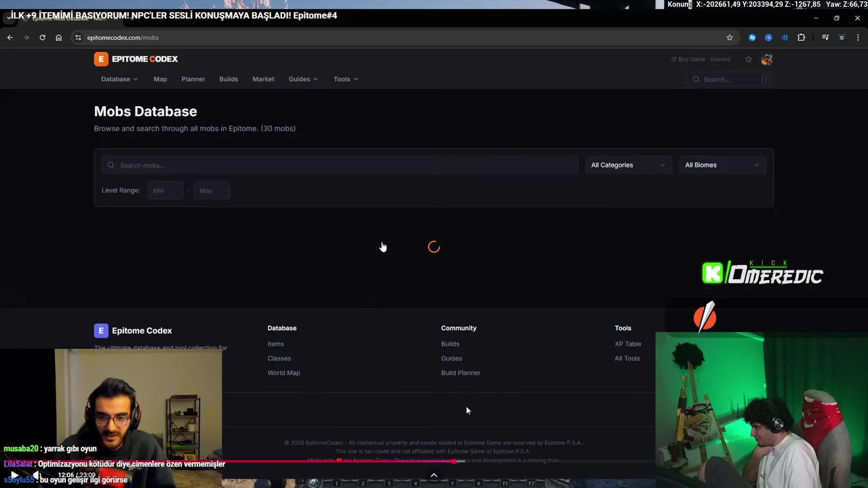
Task: Focus the Max level input
Action: click(212, 190)
